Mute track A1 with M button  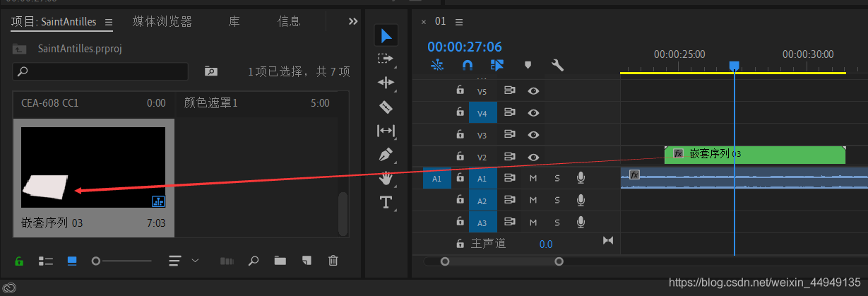533,179
